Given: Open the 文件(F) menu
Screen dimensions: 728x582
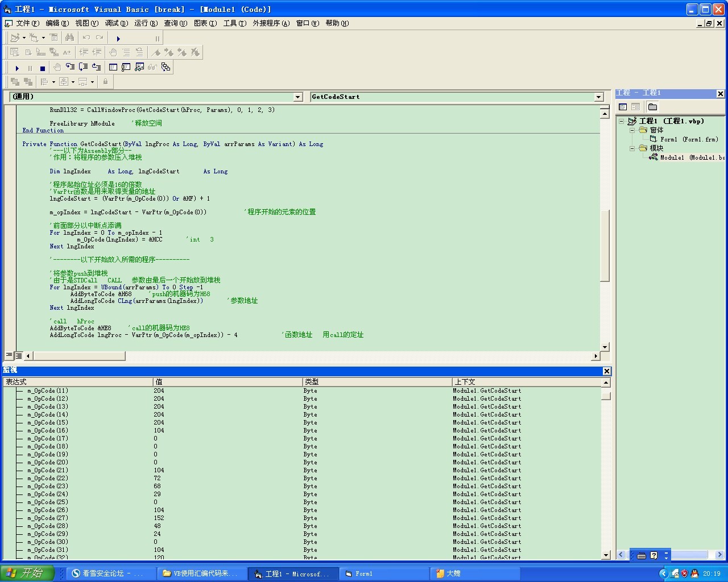Looking at the screenshot, I should pos(28,23).
